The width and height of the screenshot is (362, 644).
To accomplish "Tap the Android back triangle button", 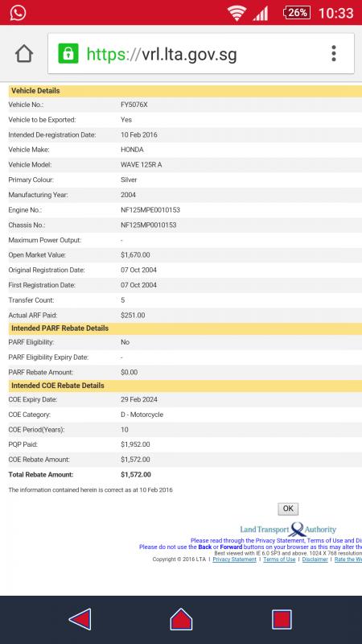I will point(80,619).
